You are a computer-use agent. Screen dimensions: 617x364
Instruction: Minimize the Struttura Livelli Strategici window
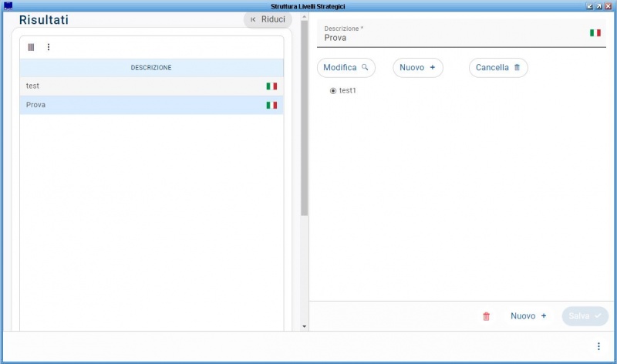click(x=589, y=6)
